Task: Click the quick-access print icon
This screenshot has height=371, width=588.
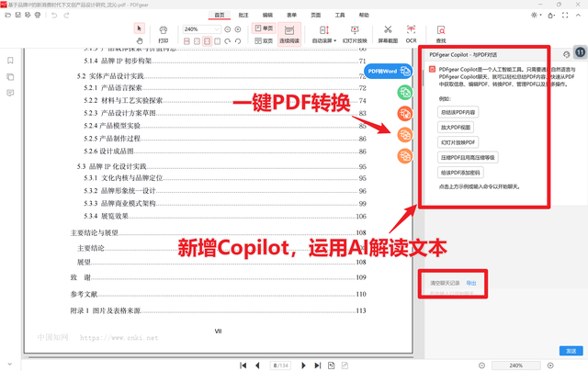Action: (38, 15)
